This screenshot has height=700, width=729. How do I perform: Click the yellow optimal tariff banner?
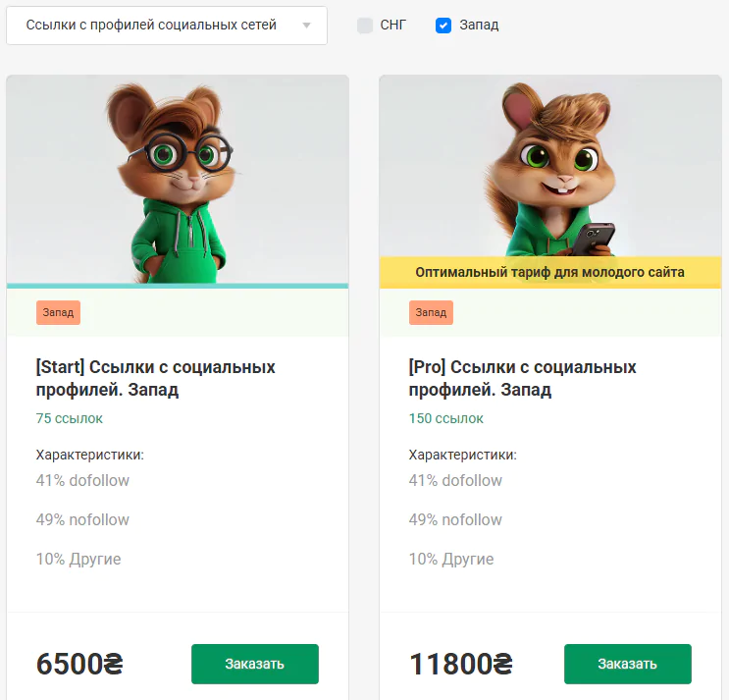[549, 272]
